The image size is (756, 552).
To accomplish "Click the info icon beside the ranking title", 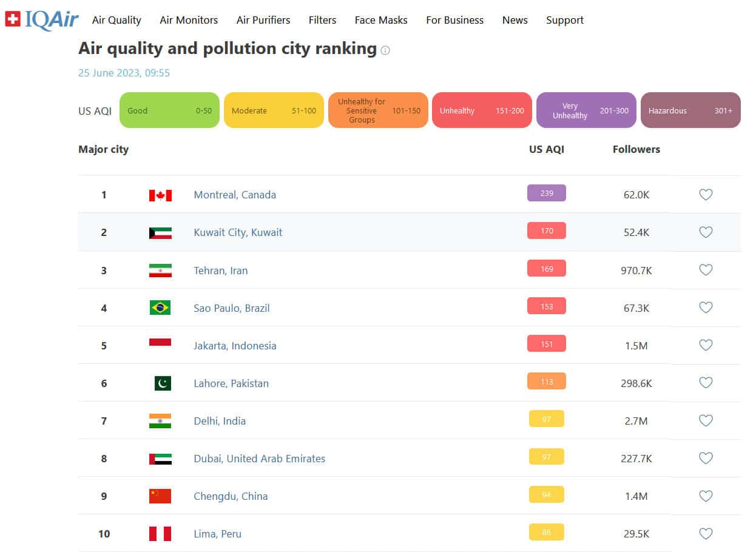I will [x=386, y=51].
